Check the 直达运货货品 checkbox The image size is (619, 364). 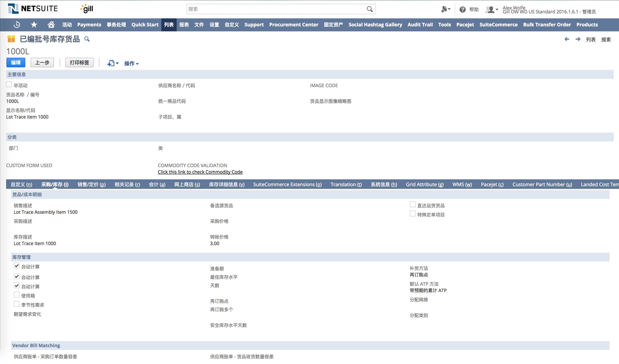412,205
